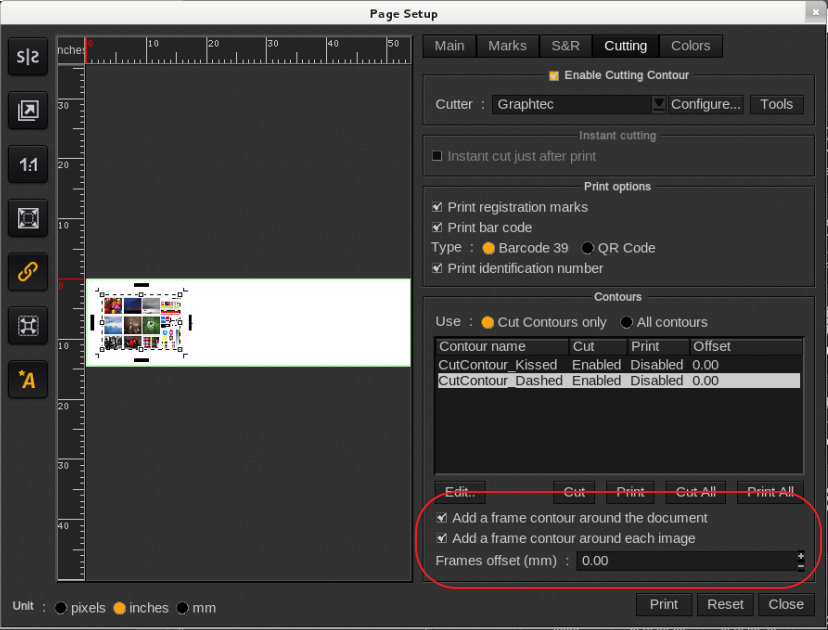Image resolution: width=828 pixels, height=630 pixels.
Task: Click the orange chain link icon
Action: point(27,271)
